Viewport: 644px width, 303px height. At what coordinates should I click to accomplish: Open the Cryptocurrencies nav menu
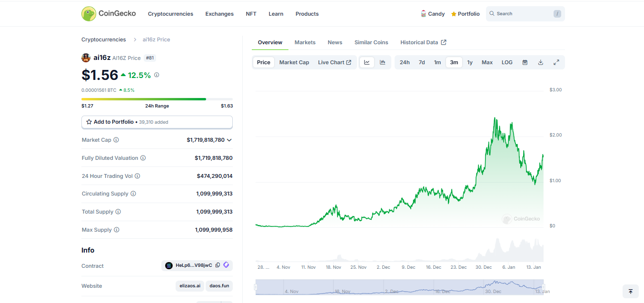(x=170, y=14)
